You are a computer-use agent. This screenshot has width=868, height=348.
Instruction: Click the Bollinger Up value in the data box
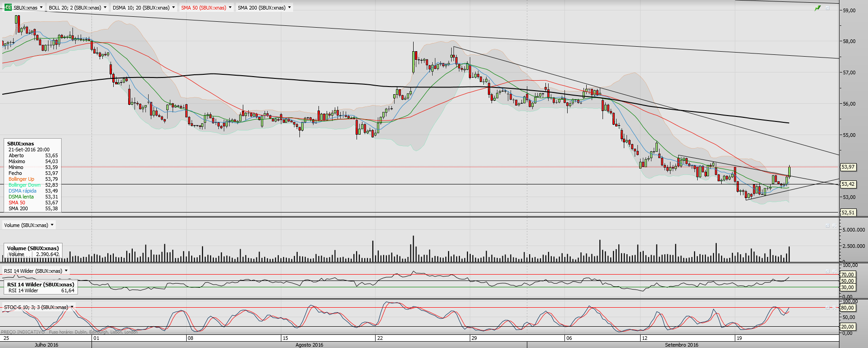51,179
